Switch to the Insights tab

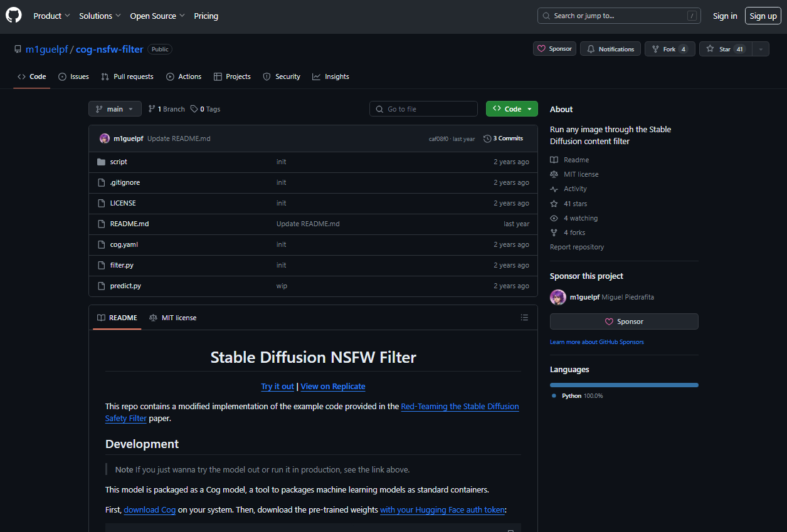point(330,76)
